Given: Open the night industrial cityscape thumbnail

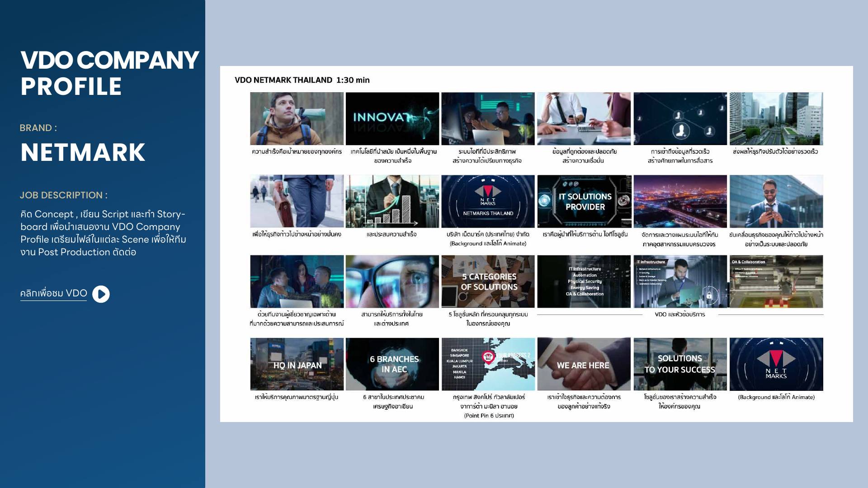Looking at the screenshot, I should (x=680, y=201).
